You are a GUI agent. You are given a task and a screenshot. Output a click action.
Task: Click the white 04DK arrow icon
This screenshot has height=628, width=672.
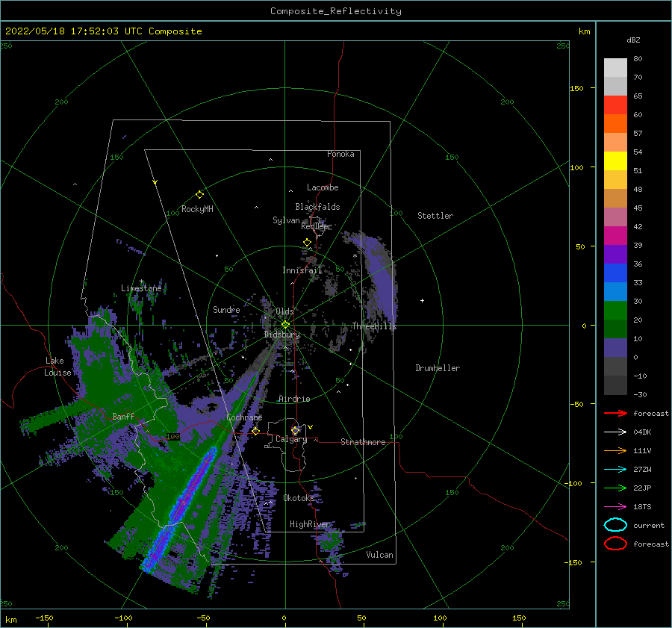coord(615,432)
